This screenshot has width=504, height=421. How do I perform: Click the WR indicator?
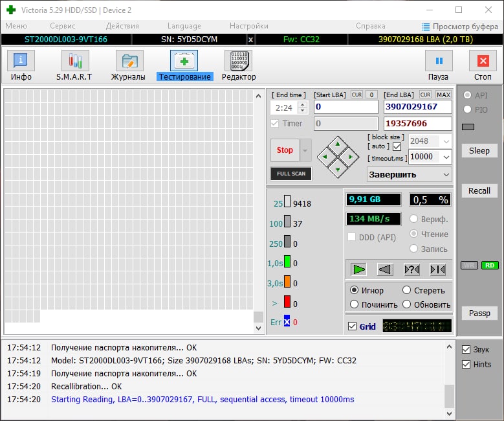pyautogui.click(x=469, y=265)
